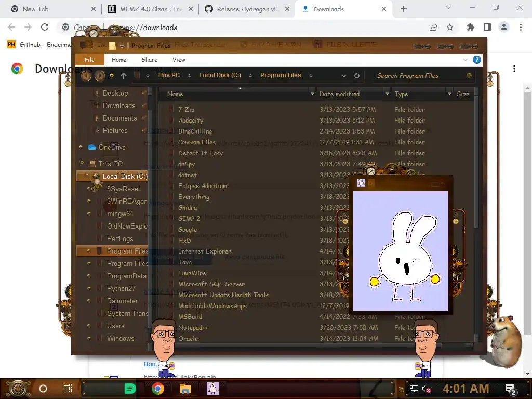Bookmark this tab with the star icon
Image resolution: width=532 pixels, height=399 pixels.
(x=450, y=27)
